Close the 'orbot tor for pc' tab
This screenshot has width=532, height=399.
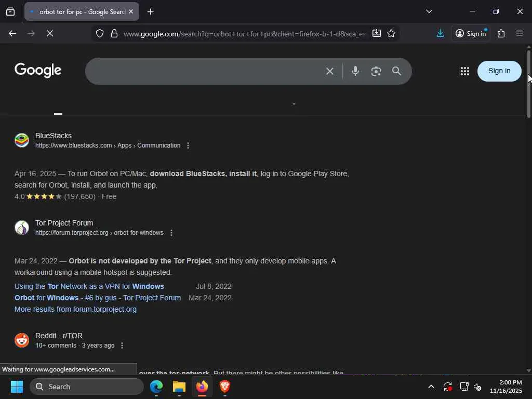click(x=131, y=11)
